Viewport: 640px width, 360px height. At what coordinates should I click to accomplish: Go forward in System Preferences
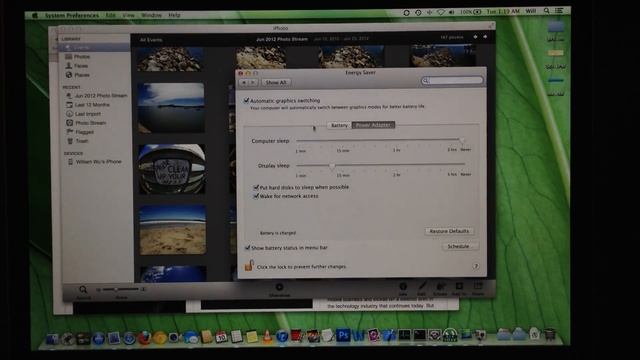pos(253,82)
